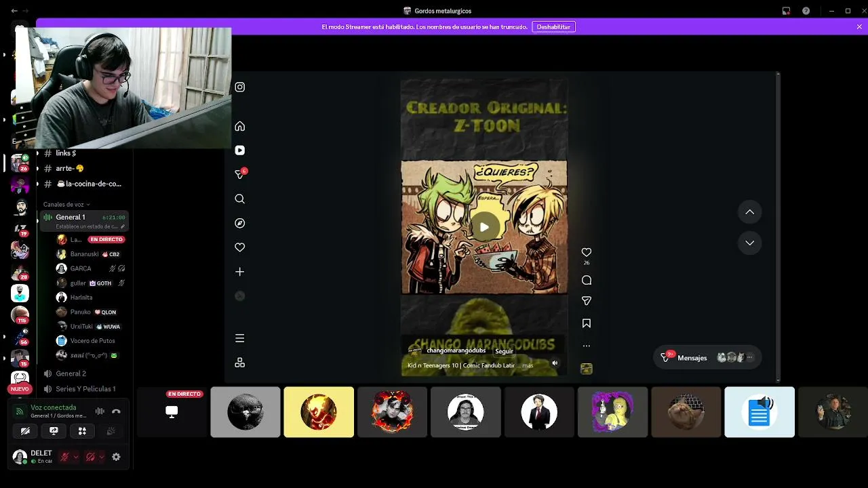Unmute the microphone toggle
The height and width of the screenshot is (488, 868).
(64, 457)
